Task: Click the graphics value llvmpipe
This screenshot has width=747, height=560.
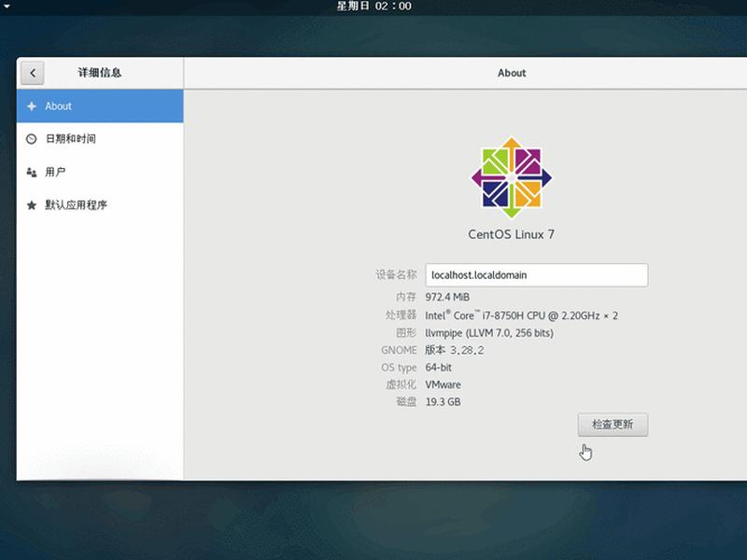Action: 489,333
